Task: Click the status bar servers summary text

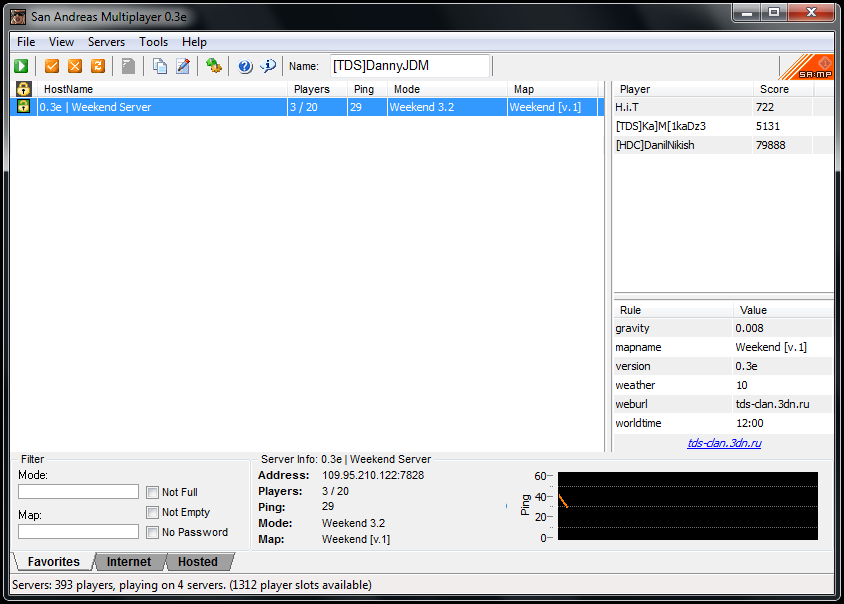Action: [192, 585]
